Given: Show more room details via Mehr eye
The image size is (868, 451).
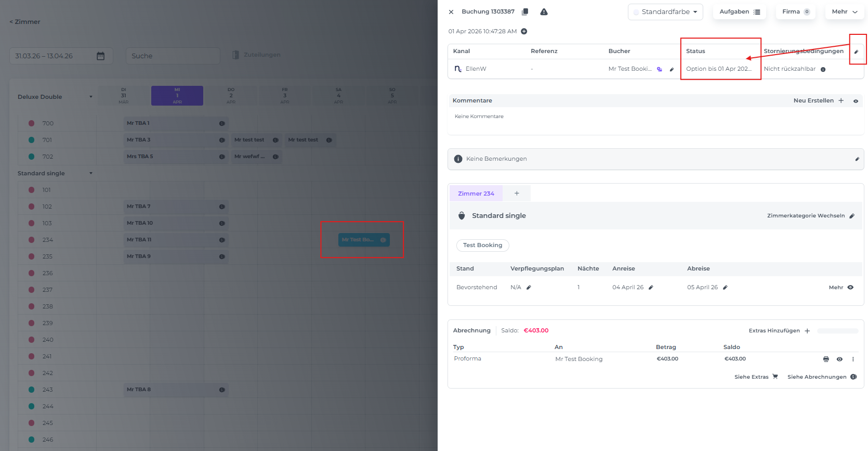Looking at the screenshot, I should point(850,287).
